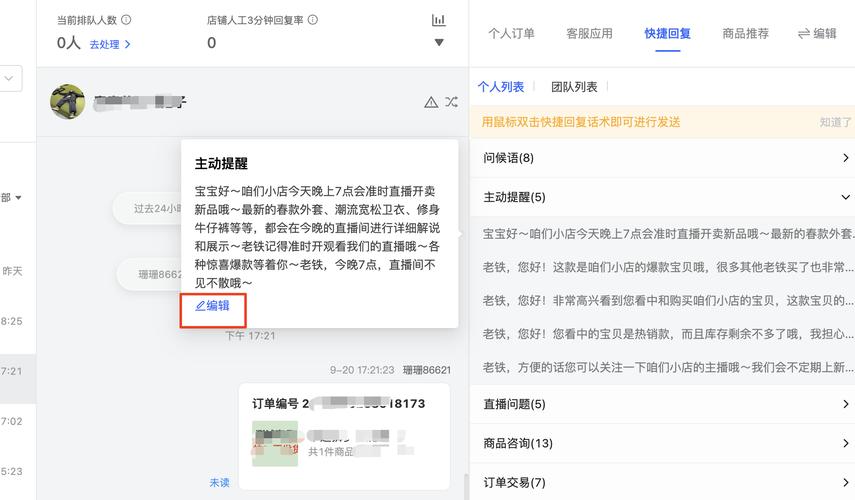The image size is (855, 500).
Task: Click the order card thumbnail image
Action: click(x=275, y=443)
